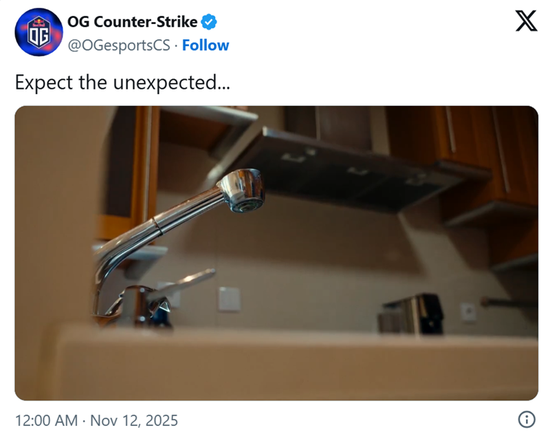Click the faucet spray head in photo
Viewport: 550px width, 432px height.
[x=243, y=190]
